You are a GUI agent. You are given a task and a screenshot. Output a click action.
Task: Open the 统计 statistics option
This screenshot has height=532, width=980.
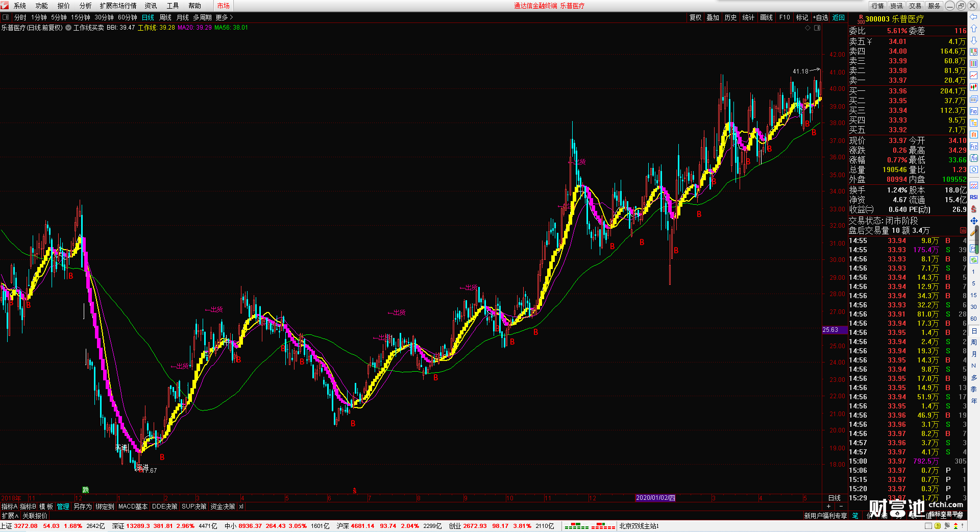[748, 17]
